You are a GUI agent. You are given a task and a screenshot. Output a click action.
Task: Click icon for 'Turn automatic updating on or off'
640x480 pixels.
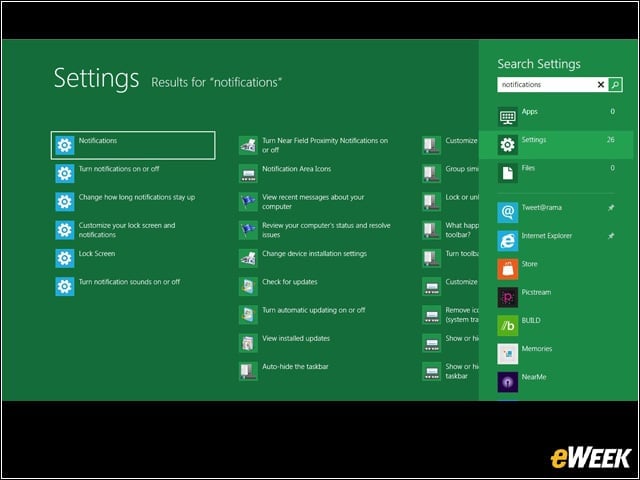click(248, 314)
